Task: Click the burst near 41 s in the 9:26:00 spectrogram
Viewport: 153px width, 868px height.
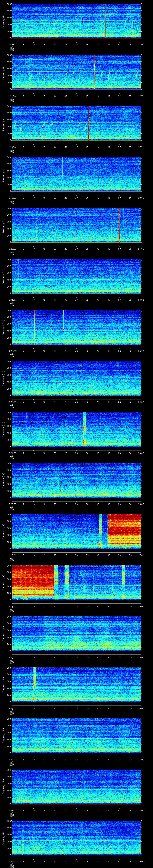Action: point(100,532)
